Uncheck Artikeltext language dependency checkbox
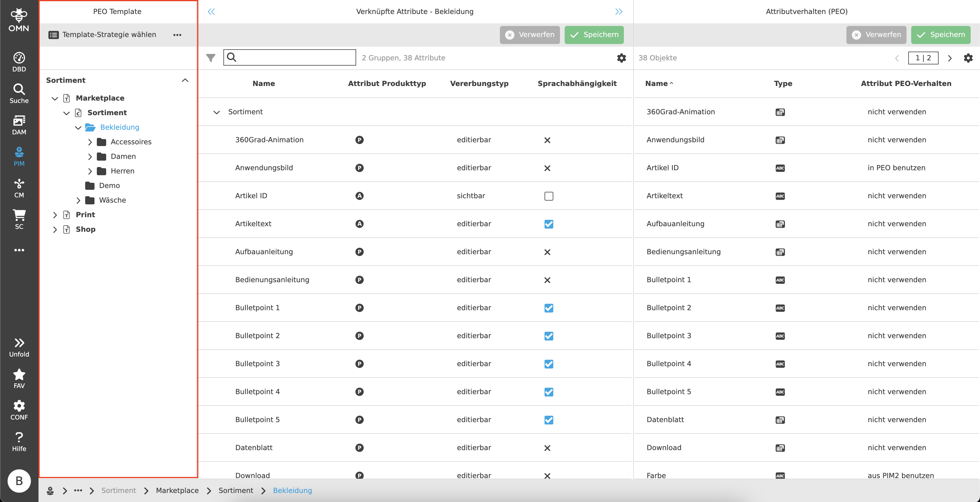 [x=549, y=224]
